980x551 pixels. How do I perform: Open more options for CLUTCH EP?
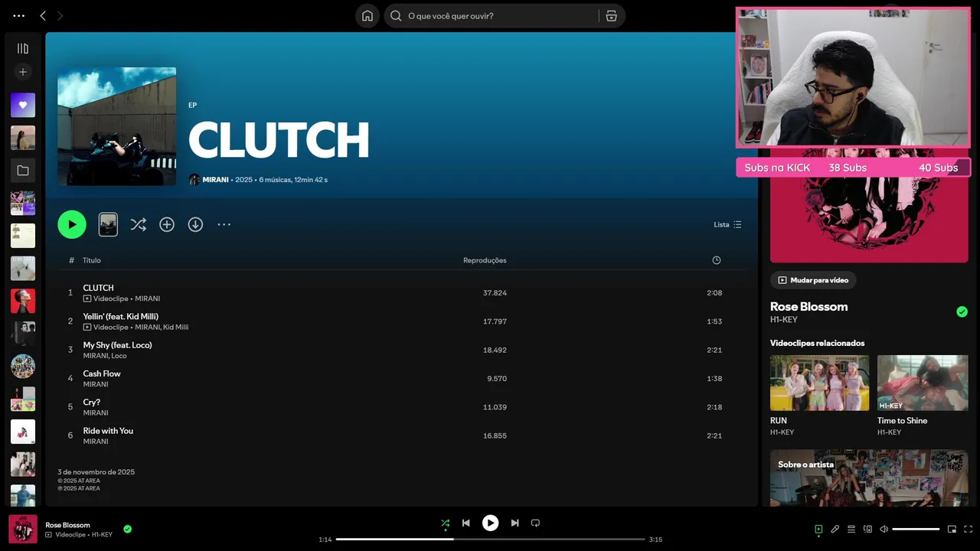tap(224, 224)
